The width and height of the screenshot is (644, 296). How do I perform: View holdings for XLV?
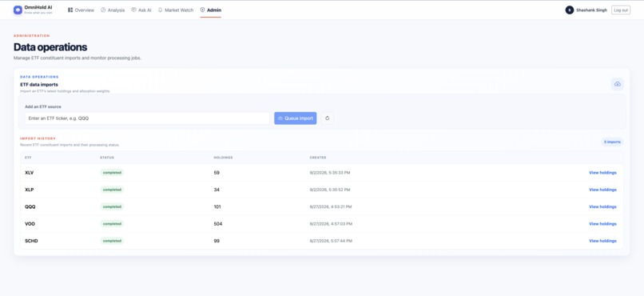tap(602, 173)
